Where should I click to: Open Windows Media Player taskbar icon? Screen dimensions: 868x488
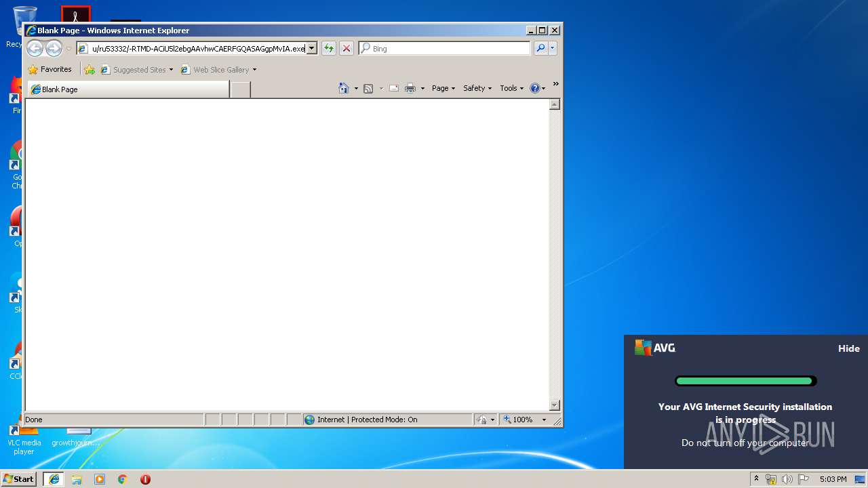pyautogui.click(x=100, y=479)
